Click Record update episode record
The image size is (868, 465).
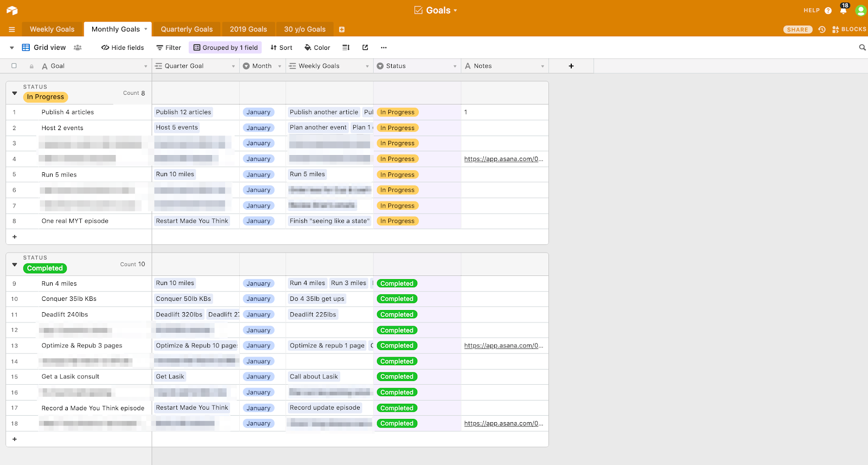[325, 408]
